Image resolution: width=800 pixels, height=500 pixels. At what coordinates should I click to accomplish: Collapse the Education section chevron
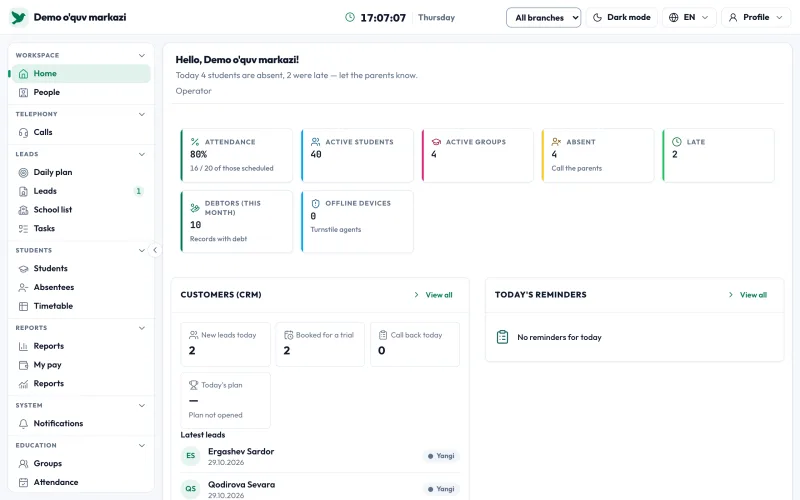(142, 445)
